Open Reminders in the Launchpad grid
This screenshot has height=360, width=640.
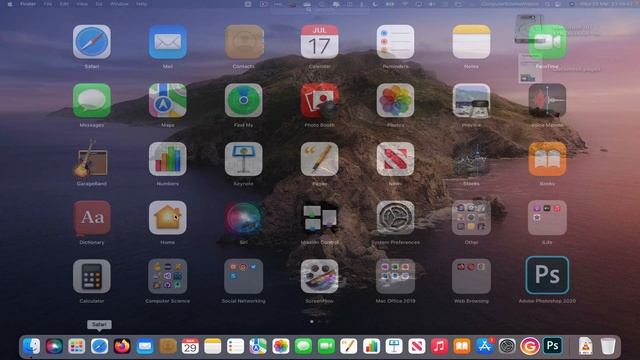(395, 42)
